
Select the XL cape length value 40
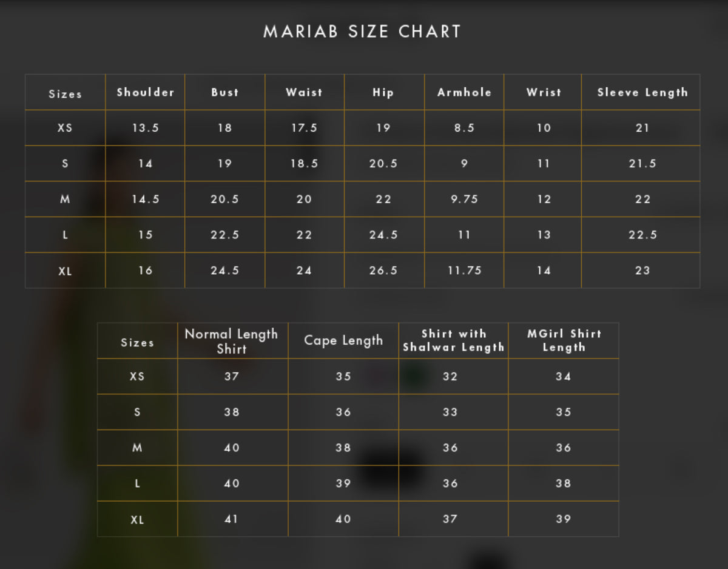coord(343,519)
